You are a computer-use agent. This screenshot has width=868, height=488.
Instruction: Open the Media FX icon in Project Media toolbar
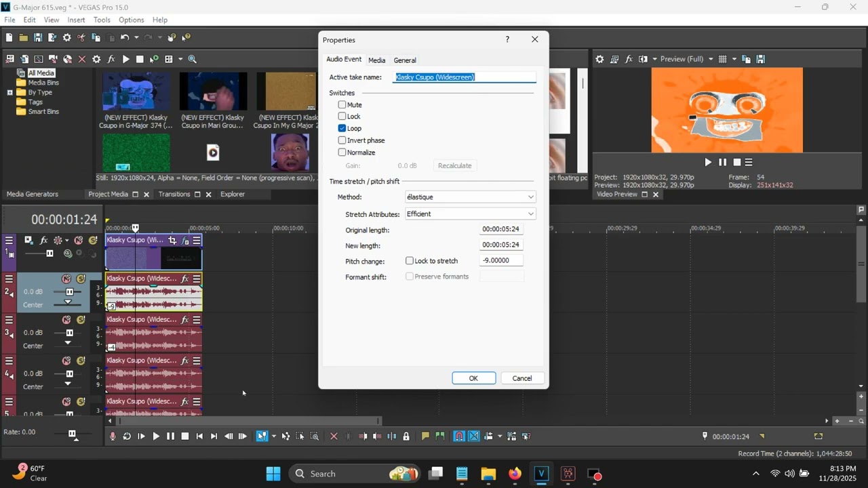(111, 59)
